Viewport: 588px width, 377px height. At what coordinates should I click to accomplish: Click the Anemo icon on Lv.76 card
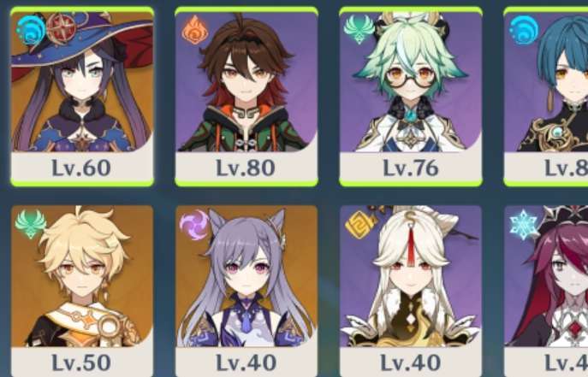359,30
